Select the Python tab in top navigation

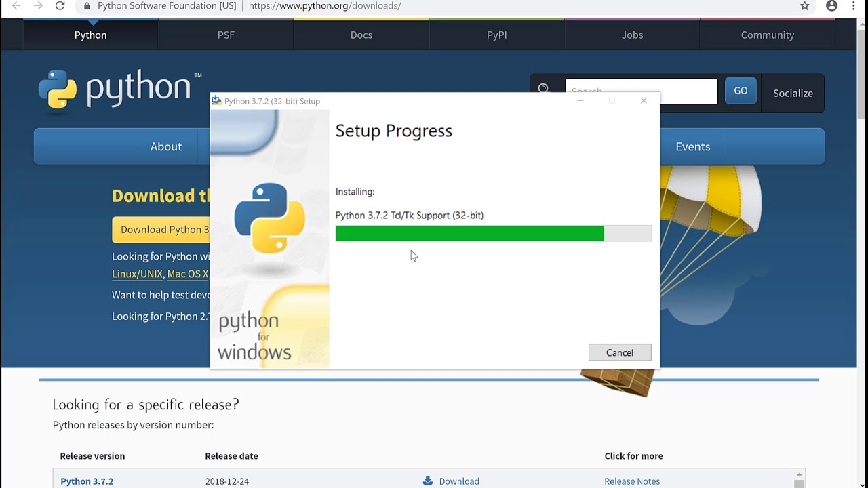point(90,35)
